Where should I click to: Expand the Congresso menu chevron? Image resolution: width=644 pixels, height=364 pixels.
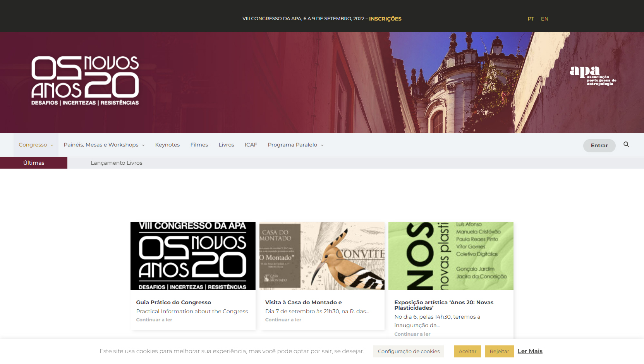52,145
